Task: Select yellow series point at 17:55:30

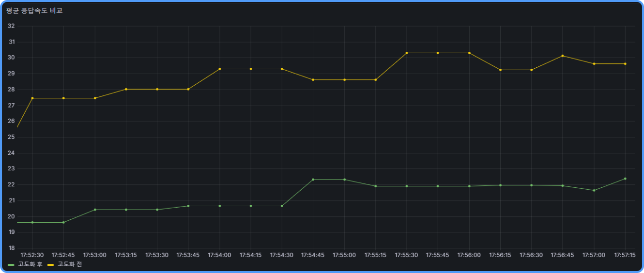Action: coord(407,53)
